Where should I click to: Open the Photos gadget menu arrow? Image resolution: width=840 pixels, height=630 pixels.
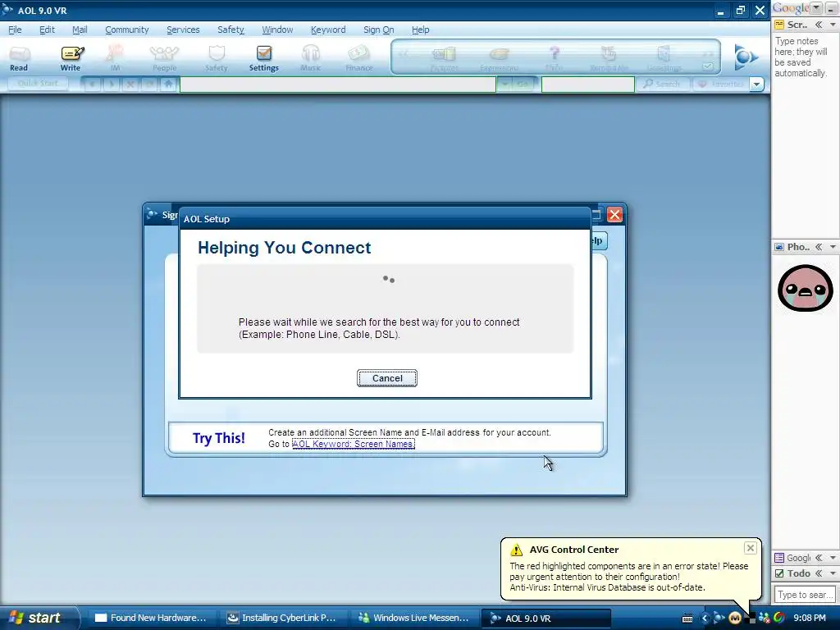[x=833, y=247]
